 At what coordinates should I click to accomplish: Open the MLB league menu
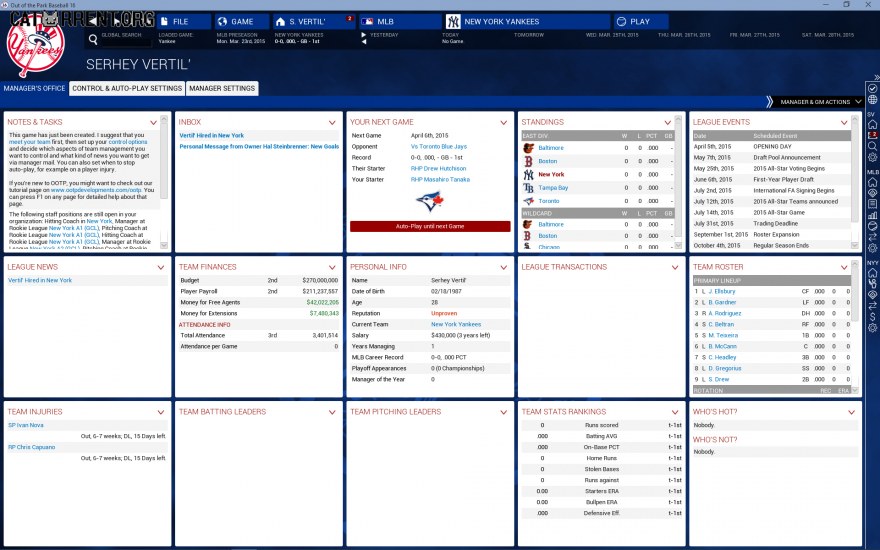tap(400, 21)
